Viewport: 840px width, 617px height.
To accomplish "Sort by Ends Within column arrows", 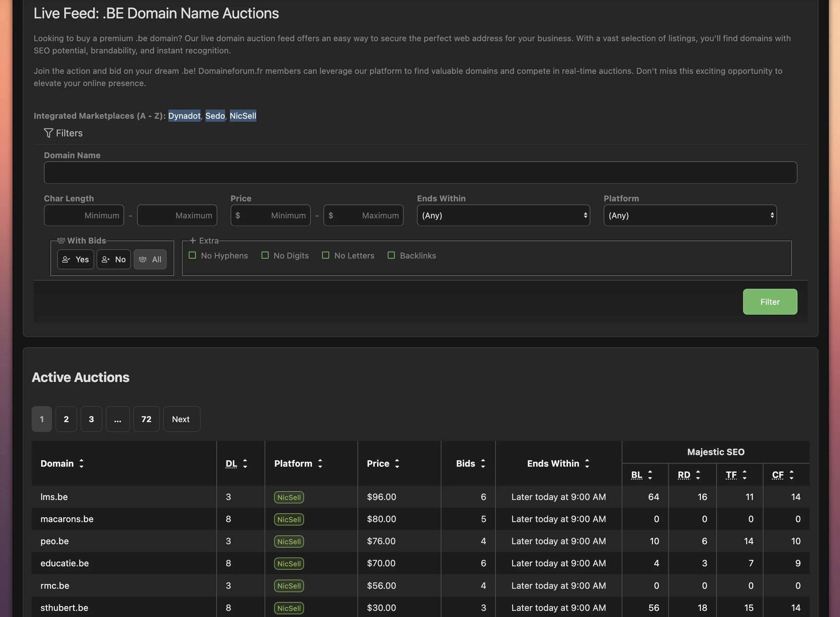I will point(587,464).
